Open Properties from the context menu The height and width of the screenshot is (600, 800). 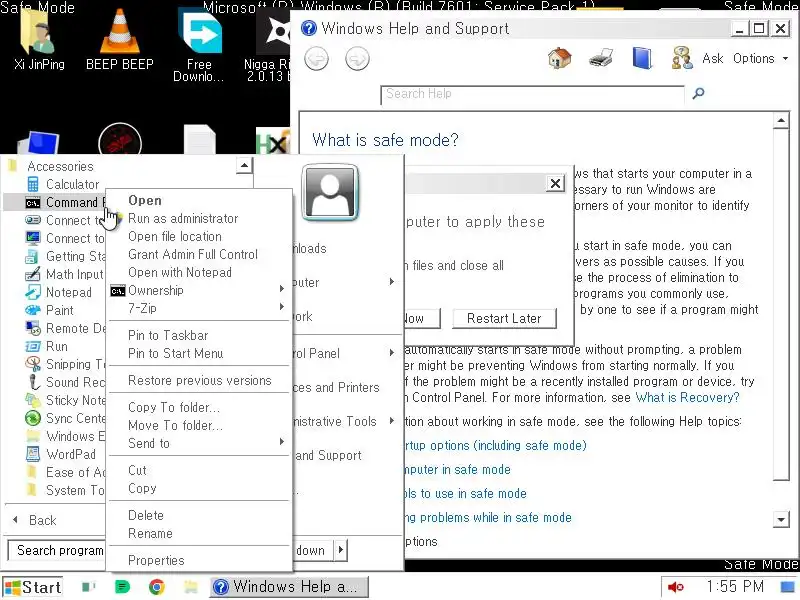point(199,560)
